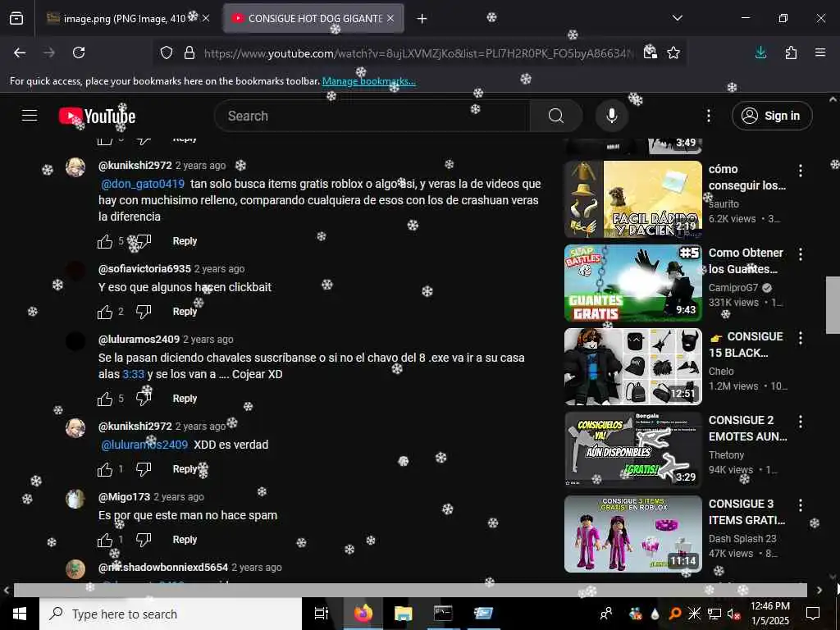Open the 'cómo conseguir los...' video thumbnail
840x630 pixels.
[x=632, y=199]
